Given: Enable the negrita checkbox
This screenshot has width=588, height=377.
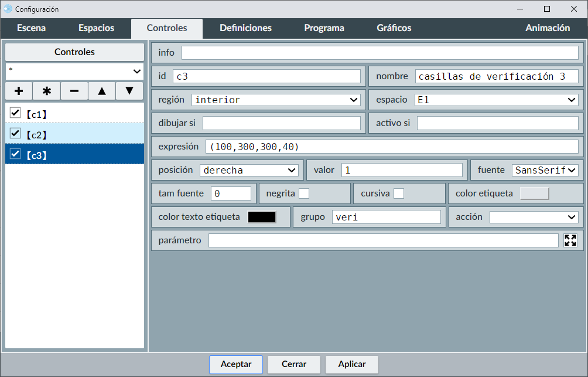Looking at the screenshot, I should pos(304,193).
